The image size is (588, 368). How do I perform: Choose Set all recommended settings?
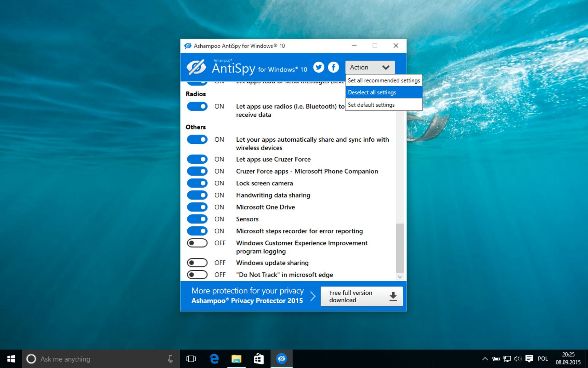(x=384, y=80)
